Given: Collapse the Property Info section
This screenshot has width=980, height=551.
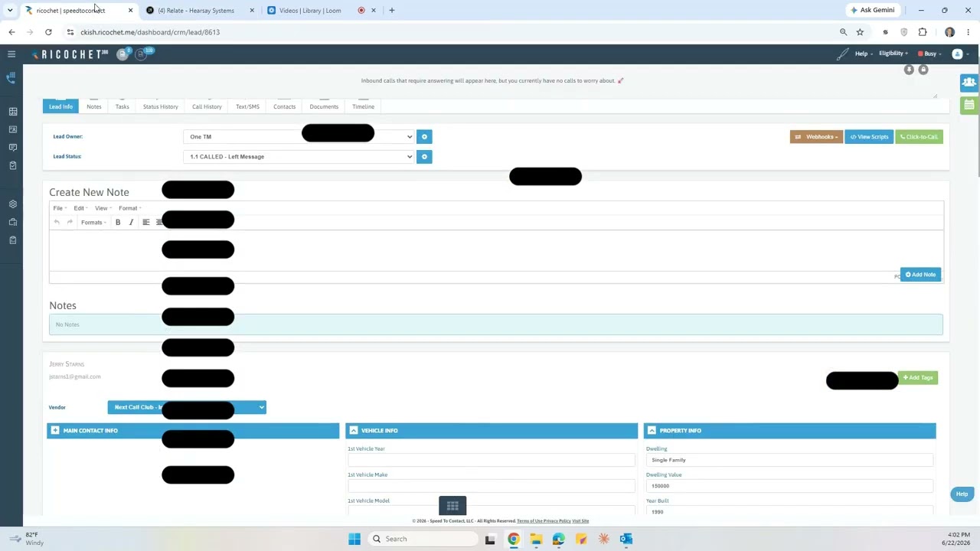Looking at the screenshot, I should click(x=652, y=431).
